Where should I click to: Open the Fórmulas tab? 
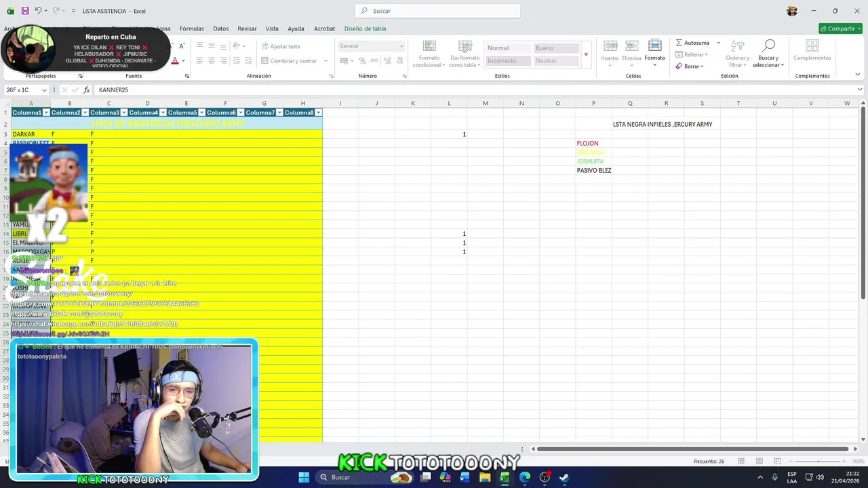pyautogui.click(x=192, y=28)
